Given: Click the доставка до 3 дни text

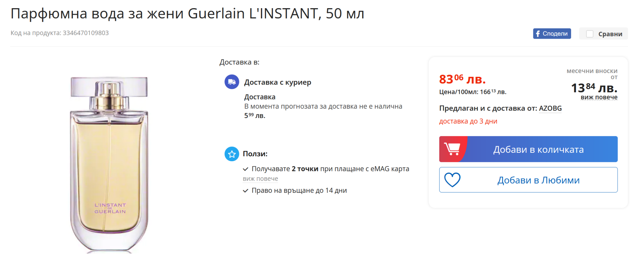Looking at the screenshot, I should tap(468, 121).
